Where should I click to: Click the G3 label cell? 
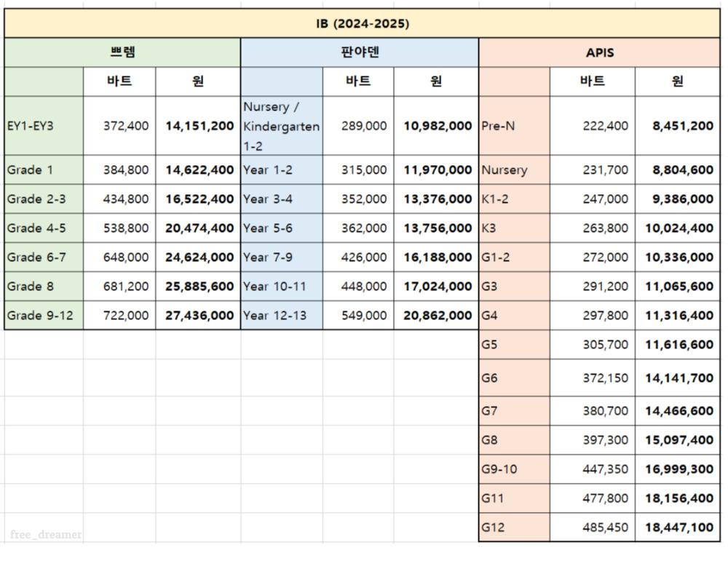click(515, 287)
